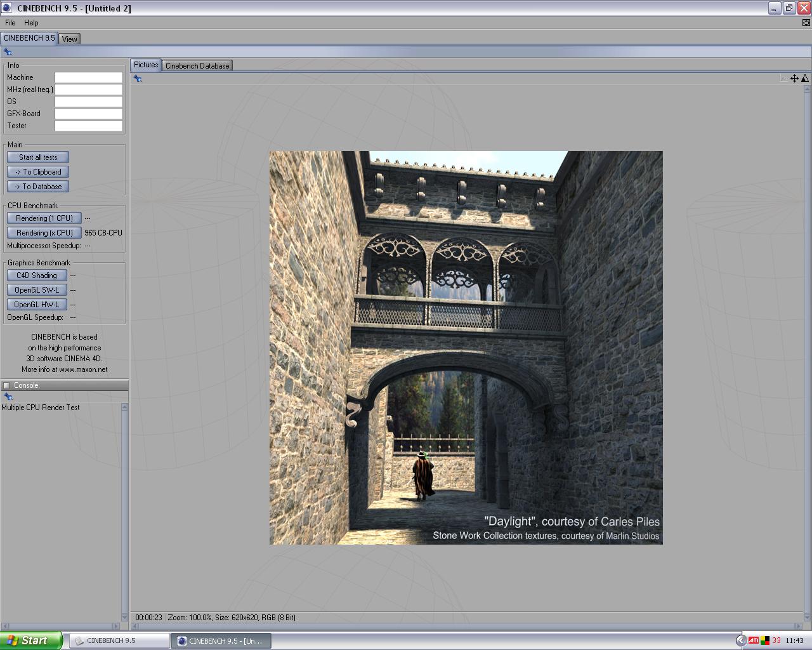Minimize the CINEBENCH window
The height and width of the screenshot is (650, 812).
point(775,8)
